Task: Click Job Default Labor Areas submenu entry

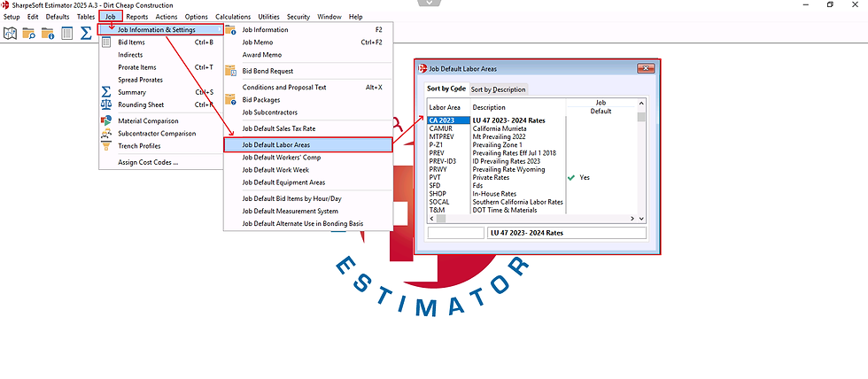Action: pos(308,145)
